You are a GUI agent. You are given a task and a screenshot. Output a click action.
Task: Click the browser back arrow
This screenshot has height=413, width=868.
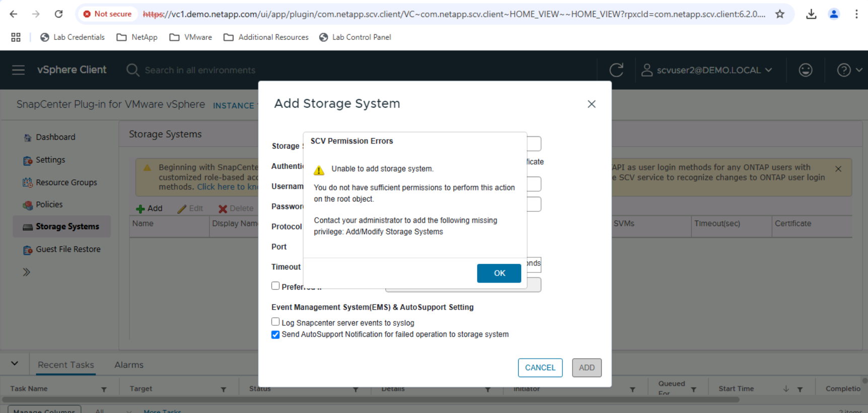tap(14, 14)
